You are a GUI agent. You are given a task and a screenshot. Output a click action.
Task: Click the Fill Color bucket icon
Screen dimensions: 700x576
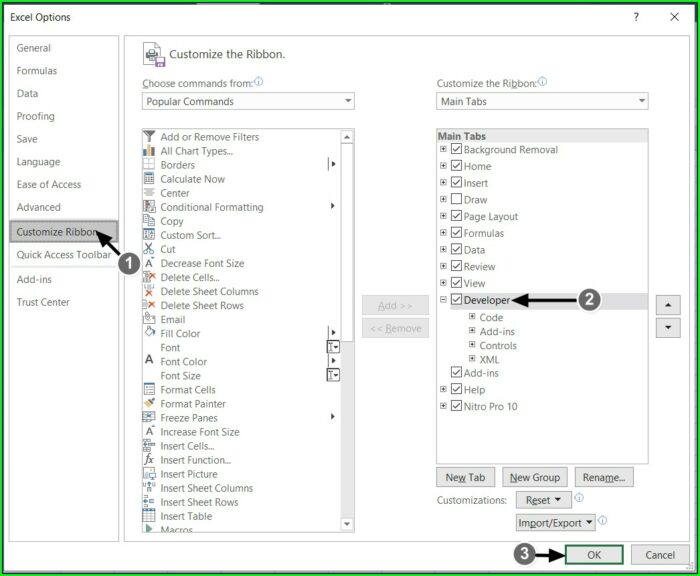point(149,333)
